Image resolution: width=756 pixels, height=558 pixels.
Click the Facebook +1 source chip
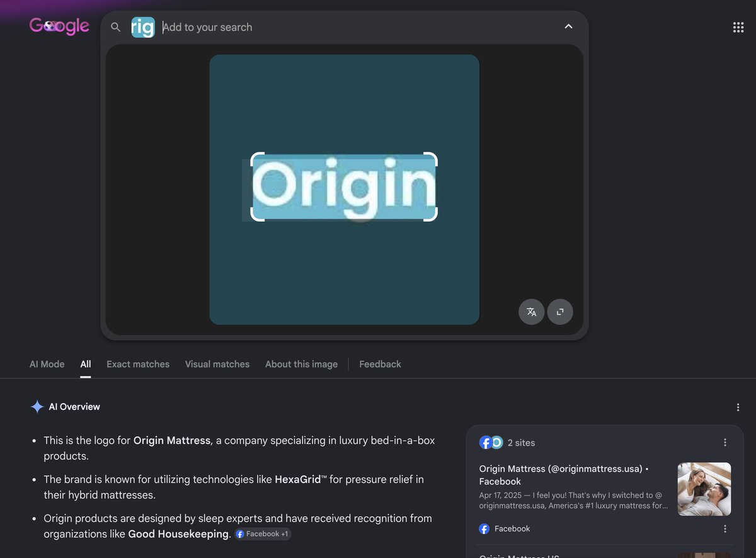[x=263, y=534]
